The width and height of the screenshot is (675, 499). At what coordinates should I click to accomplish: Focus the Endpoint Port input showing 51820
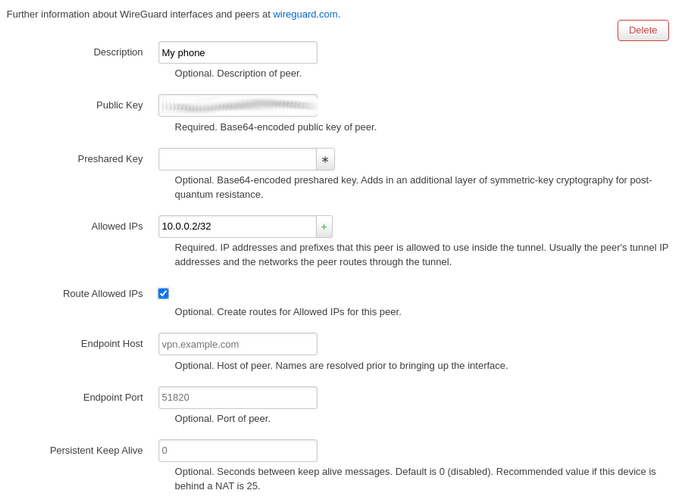click(x=237, y=398)
